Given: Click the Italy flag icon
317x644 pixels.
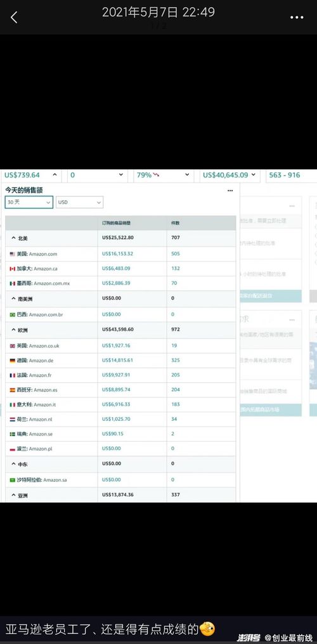Looking at the screenshot, I should click(x=12, y=404).
